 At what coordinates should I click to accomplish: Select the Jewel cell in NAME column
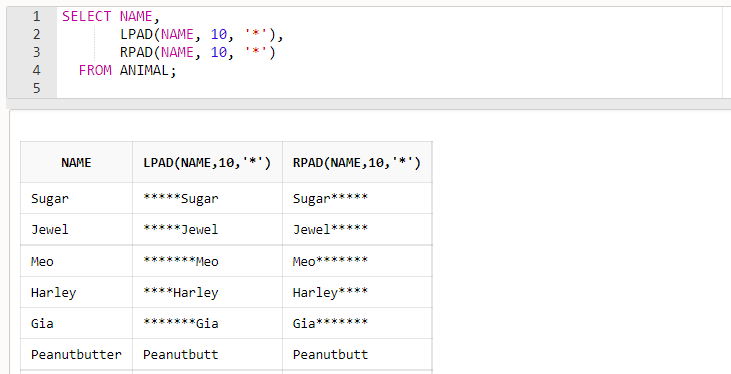coord(76,229)
